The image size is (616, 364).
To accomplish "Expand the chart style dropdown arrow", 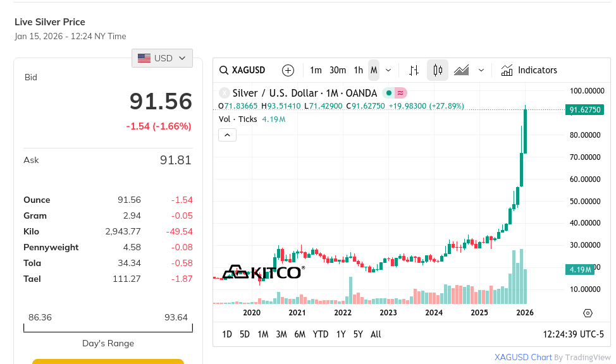I will 481,70.
